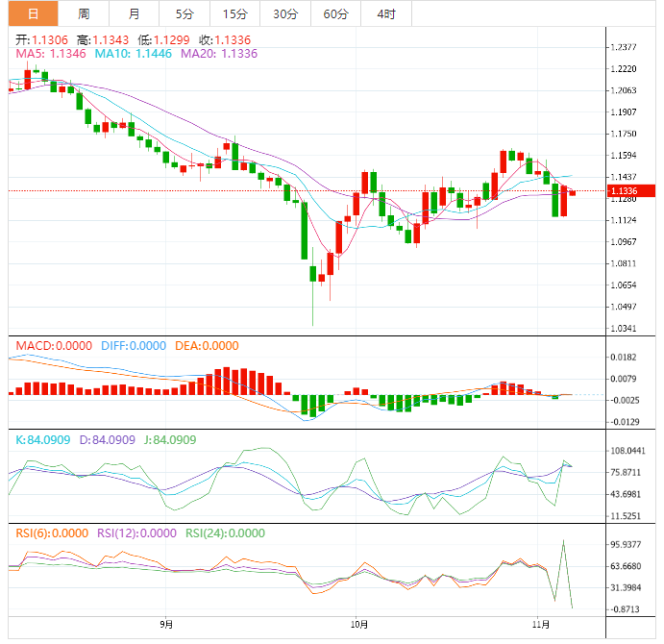Click the RSI(6):0.0000 label
664x644 pixels.
coord(52,533)
